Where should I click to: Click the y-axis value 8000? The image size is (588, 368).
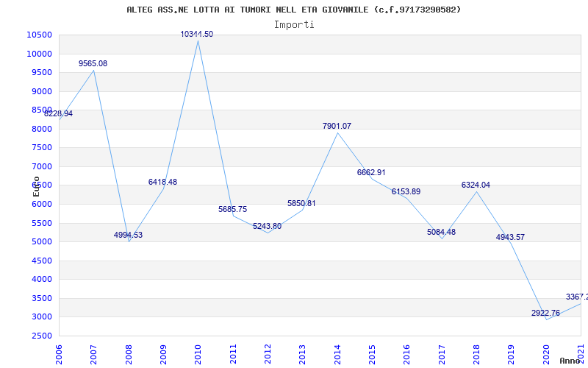click(x=41, y=129)
